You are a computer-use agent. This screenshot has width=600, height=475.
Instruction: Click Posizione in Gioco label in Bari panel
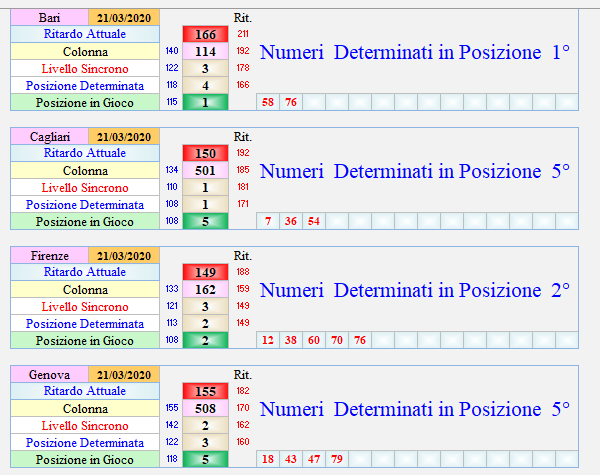click(x=85, y=103)
